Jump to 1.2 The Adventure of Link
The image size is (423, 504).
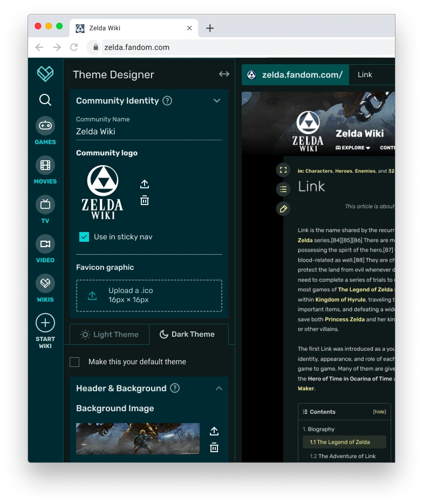pyautogui.click(x=343, y=456)
